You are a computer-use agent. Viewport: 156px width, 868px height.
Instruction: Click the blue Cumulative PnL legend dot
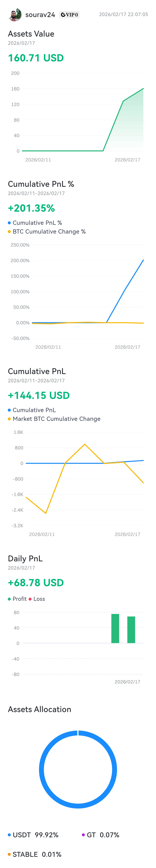9,410
